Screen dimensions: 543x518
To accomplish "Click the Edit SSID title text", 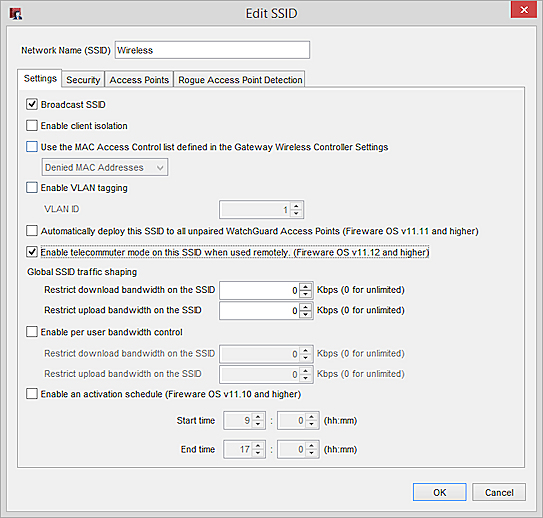I will click(x=272, y=13).
